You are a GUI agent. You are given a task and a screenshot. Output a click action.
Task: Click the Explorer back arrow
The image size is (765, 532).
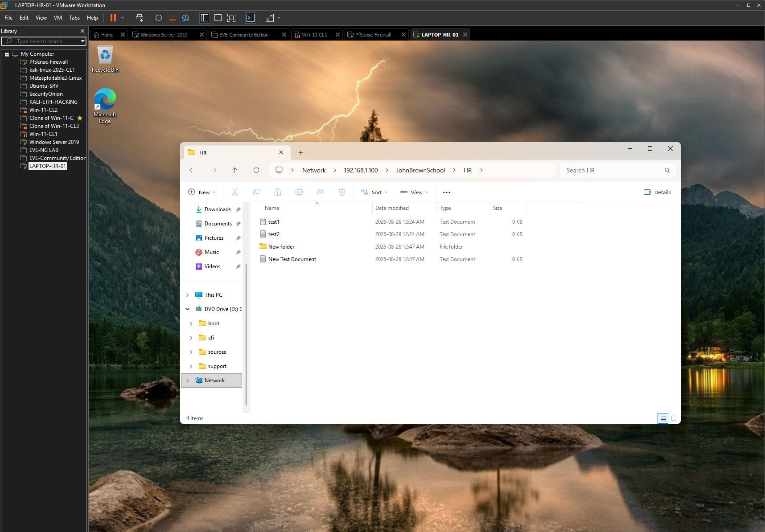(x=192, y=170)
